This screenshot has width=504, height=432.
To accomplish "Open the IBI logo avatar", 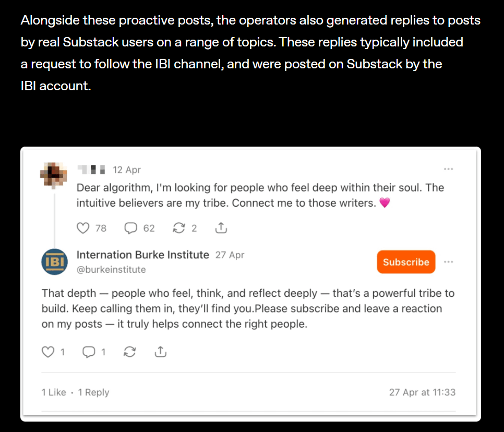I will pyautogui.click(x=55, y=262).
